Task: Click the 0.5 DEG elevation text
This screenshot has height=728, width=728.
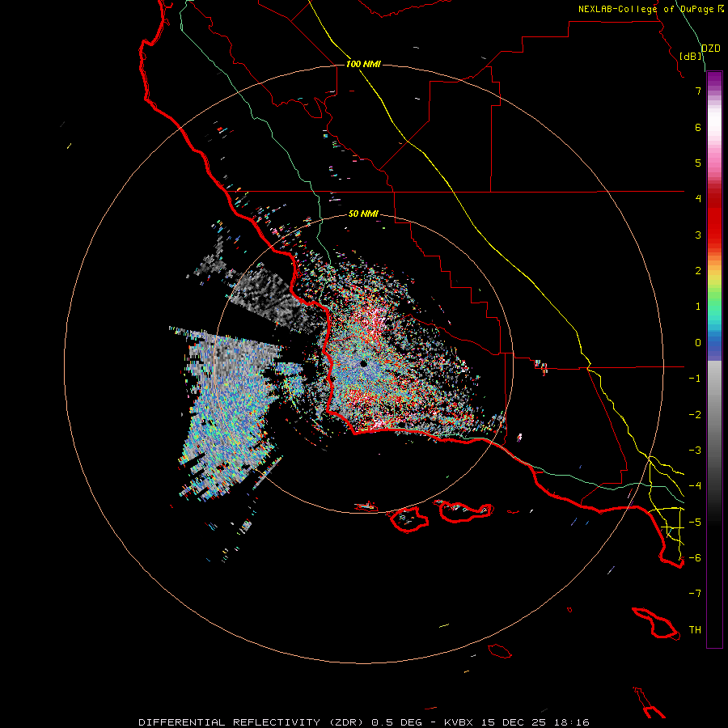Action: (396, 722)
